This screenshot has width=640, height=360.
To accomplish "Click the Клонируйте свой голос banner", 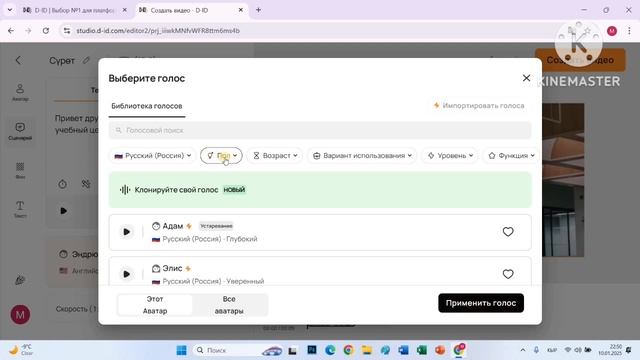I will coord(320,190).
